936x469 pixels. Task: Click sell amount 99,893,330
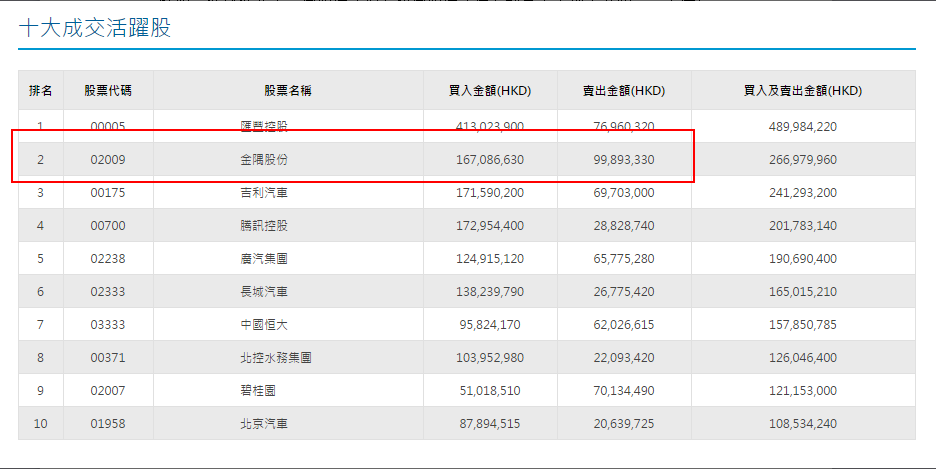tap(624, 160)
